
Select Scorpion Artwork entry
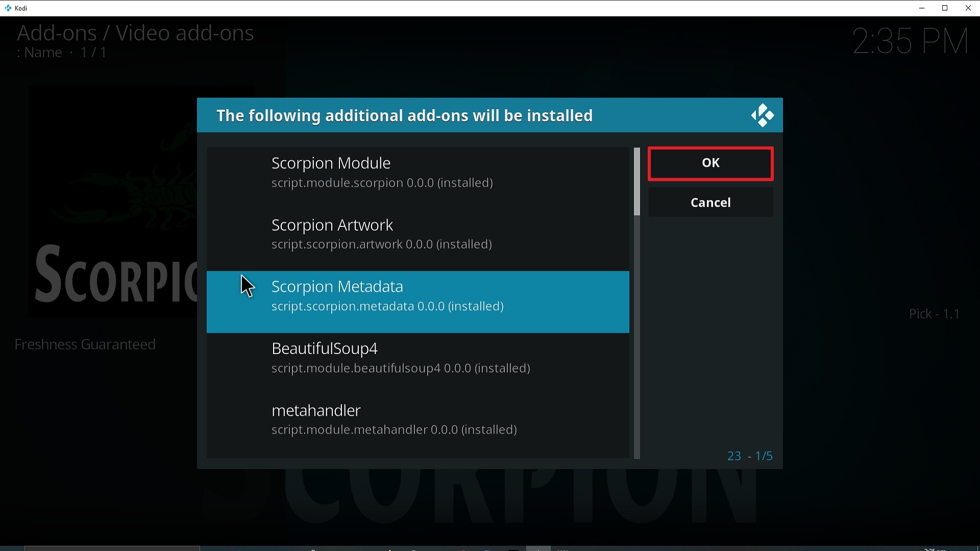[x=418, y=240]
